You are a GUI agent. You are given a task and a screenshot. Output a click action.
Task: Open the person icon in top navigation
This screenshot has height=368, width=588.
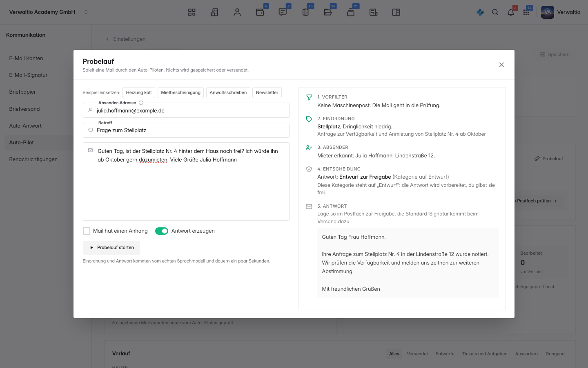coord(237,12)
